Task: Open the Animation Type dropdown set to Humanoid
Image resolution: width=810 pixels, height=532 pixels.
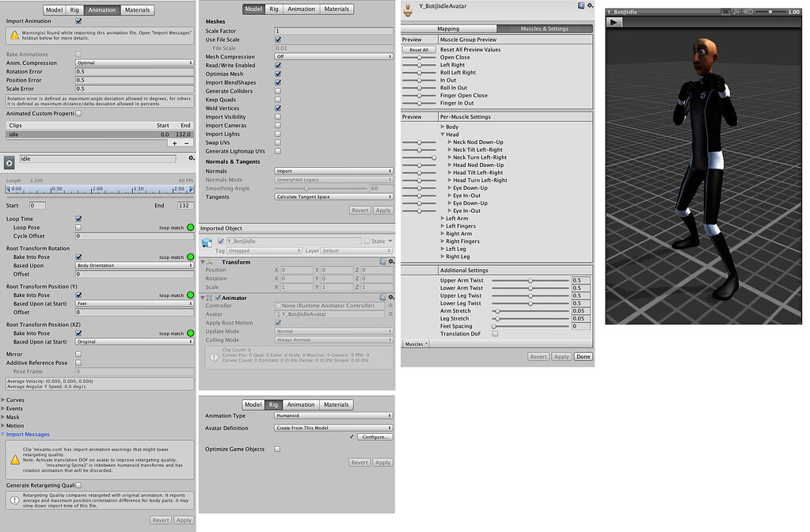Action: pyautogui.click(x=333, y=415)
